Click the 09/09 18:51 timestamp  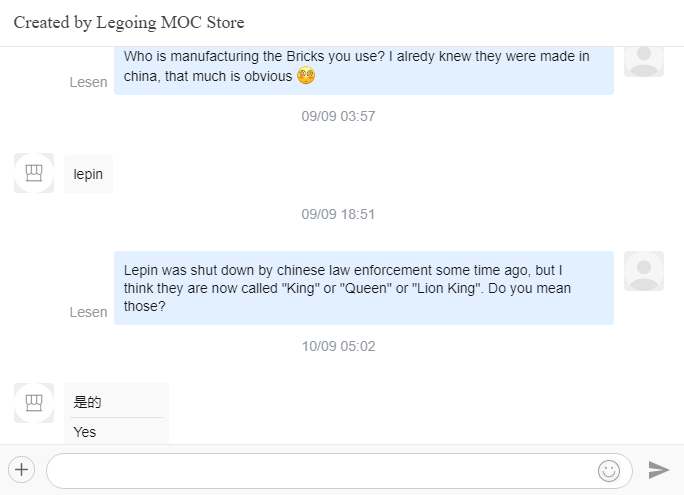(338, 214)
